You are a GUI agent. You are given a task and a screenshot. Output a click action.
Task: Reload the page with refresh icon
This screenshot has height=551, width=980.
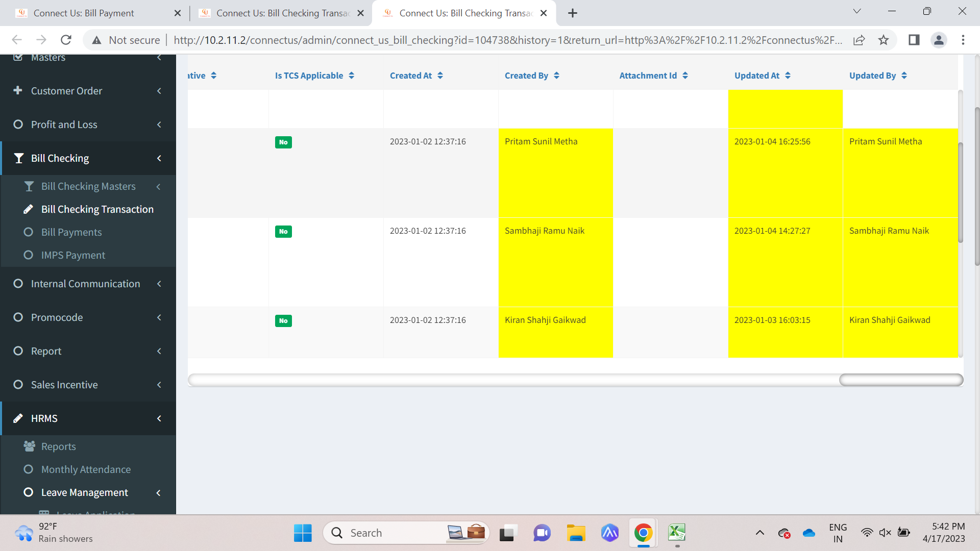tap(66, 40)
